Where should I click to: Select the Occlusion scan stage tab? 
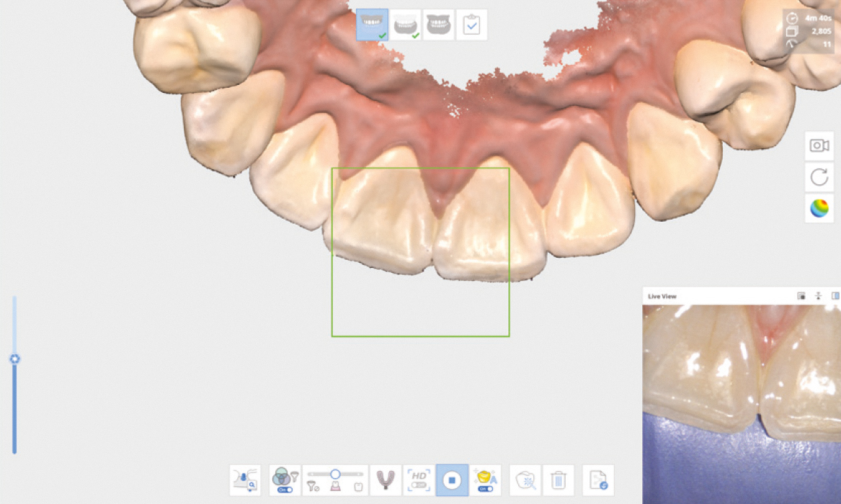point(439,24)
